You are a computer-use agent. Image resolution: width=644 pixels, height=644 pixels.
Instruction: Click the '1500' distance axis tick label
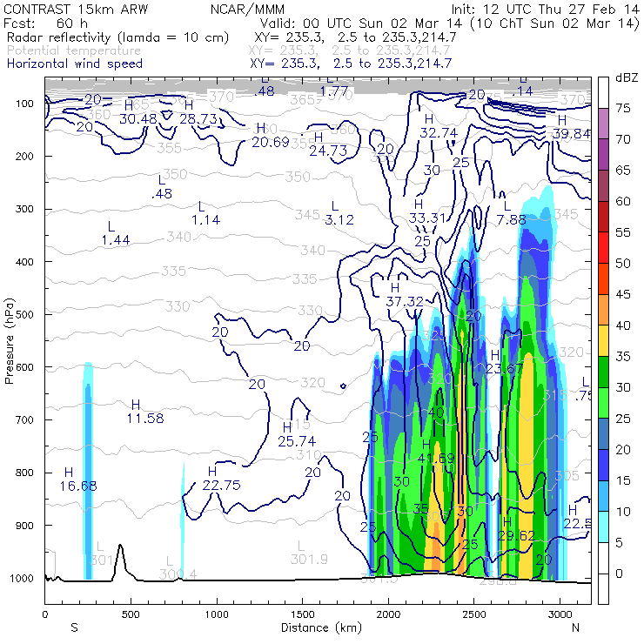[x=302, y=614]
